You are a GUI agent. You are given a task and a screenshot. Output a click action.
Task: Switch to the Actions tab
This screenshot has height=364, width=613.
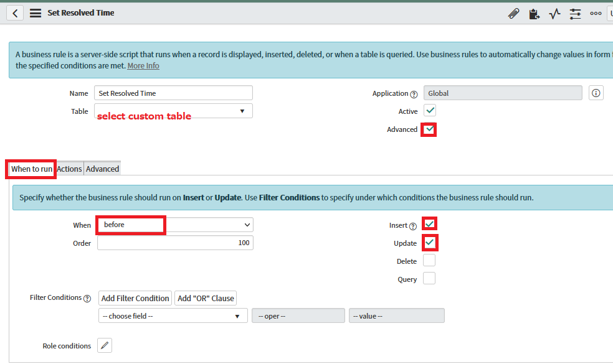pyautogui.click(x=69, y=168)
